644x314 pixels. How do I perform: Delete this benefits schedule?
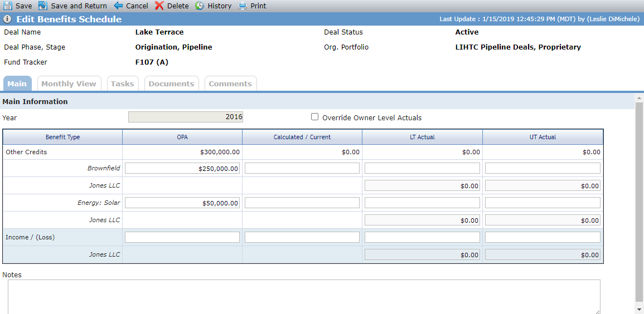tap(178, 6)
